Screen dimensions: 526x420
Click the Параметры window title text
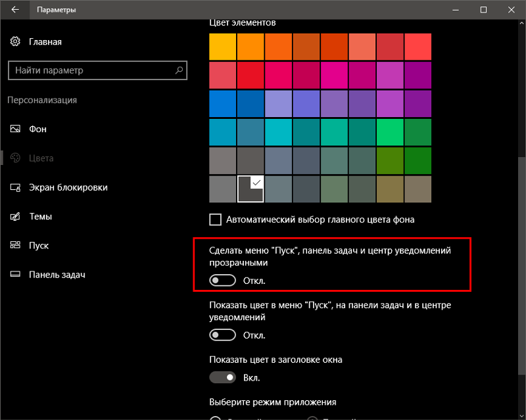pyautogui.click(x=57, y=10)
